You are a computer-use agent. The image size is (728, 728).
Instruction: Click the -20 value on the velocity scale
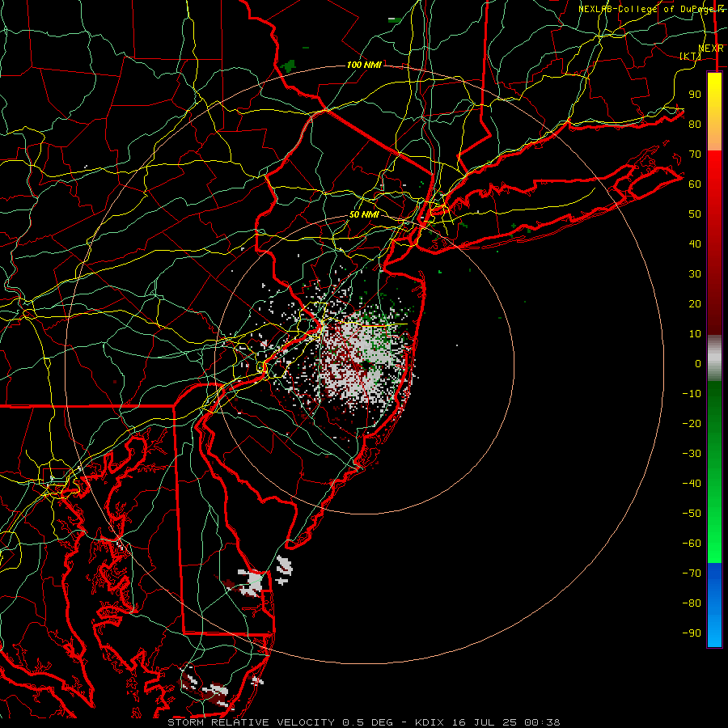[x=692, y=423]
